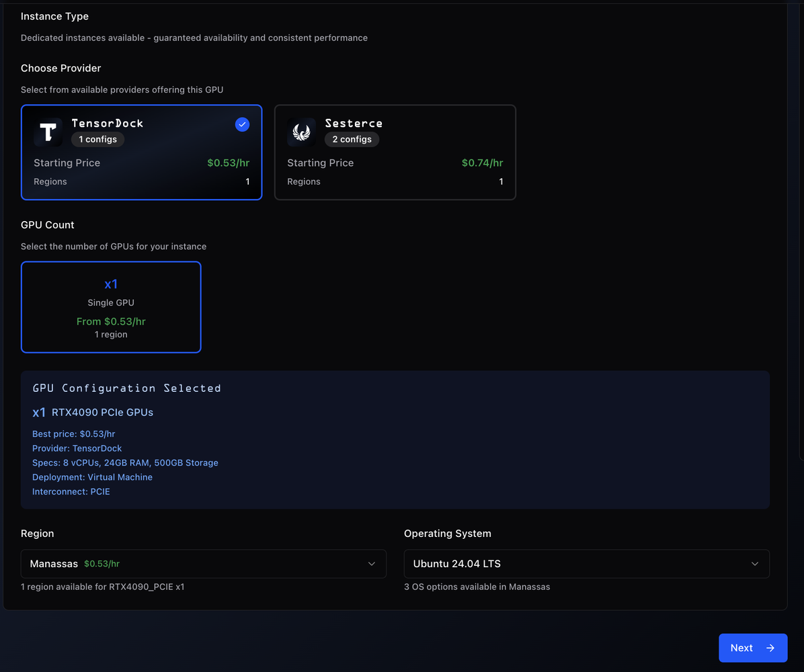
Task: Open the Ubuntu 24.04 LTS dropdown
Action: click(x=586, y=564)
